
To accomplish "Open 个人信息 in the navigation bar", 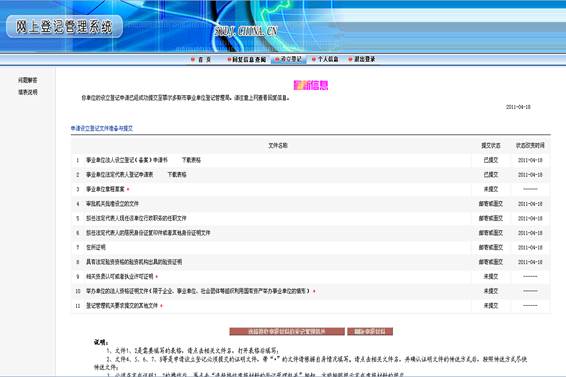I will [328, 59].
